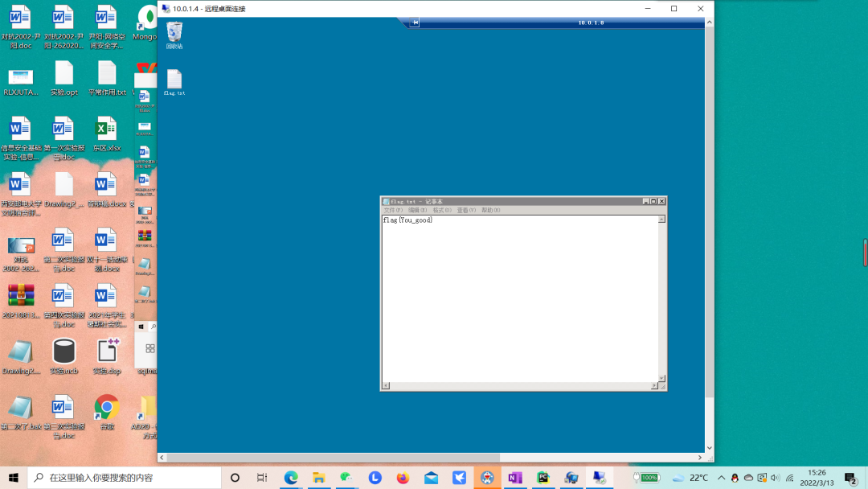Select 实验.dsp file on the desktop
Viewport: 868px width, 489px height.
(107, 356)
